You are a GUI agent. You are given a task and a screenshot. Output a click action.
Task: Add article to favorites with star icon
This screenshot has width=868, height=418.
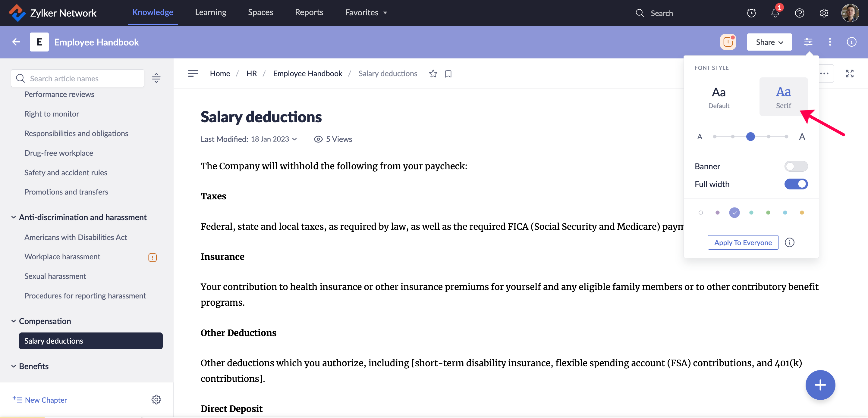[x=433, y=73]
